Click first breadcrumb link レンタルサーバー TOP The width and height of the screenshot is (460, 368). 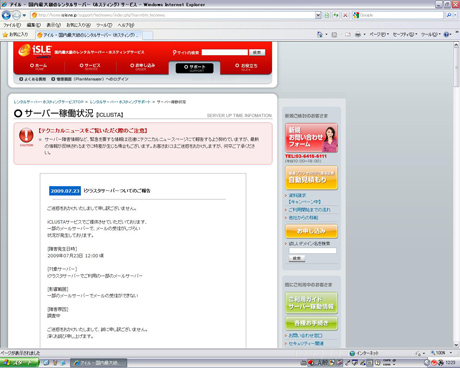click(48, 102)
